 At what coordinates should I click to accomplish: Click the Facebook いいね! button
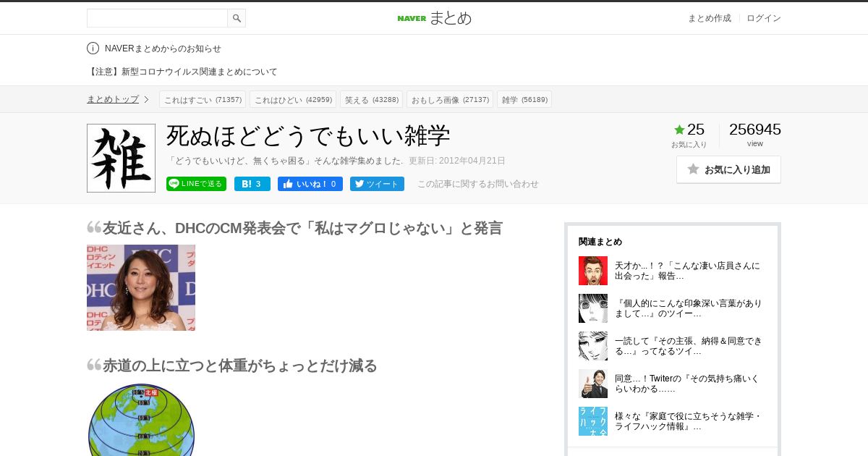[310, 184]
